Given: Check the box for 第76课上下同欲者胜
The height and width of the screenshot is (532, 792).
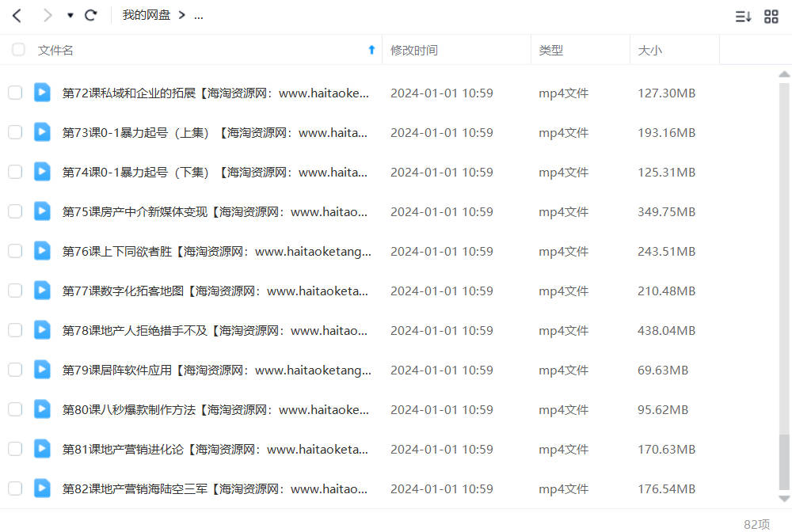Looking at the screenshot, I should click(15, 251).
